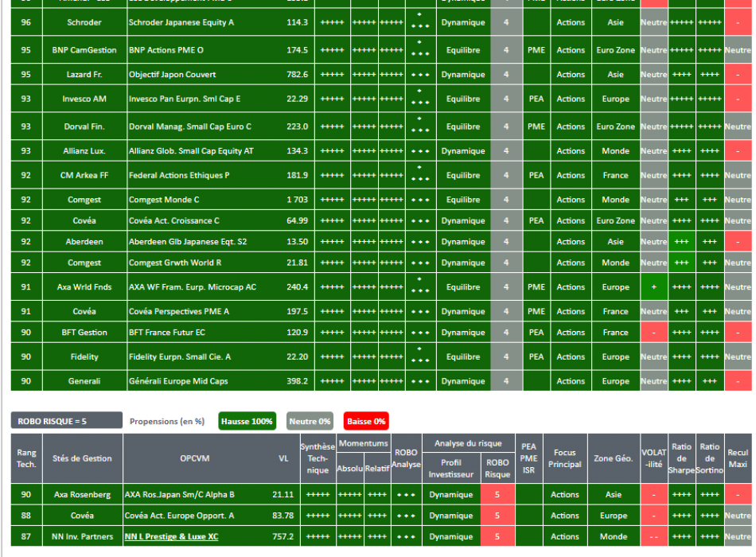This screenshot has height=557, width=756.
Task: Click the VOLAT-ilité column header
Action: point(654,458)
